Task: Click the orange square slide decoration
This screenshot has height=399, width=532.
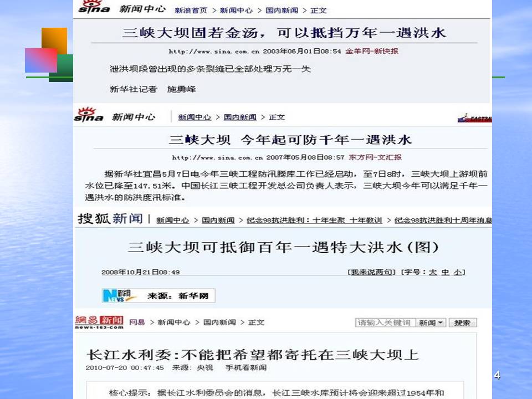Action: (x=54, y=40)
